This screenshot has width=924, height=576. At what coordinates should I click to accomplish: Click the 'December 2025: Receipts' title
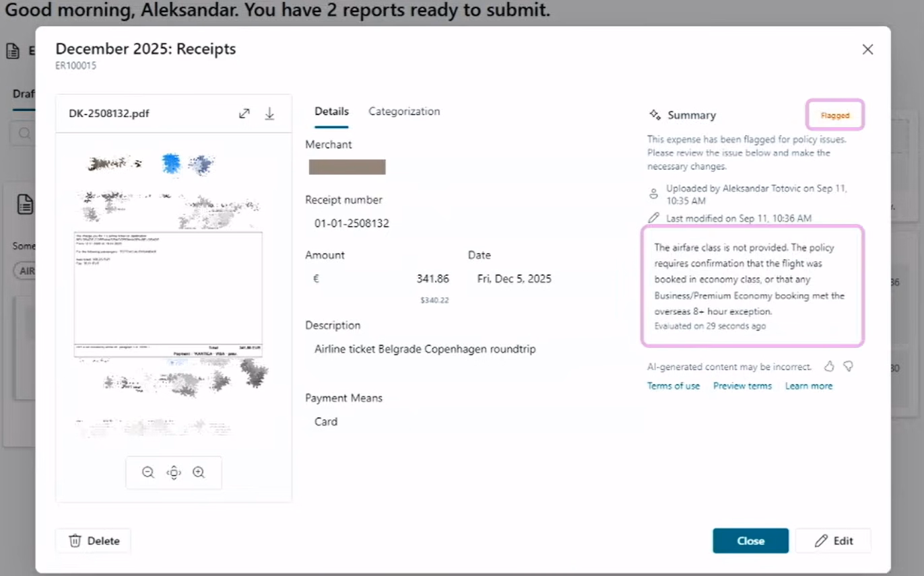(x=145, y=48)
